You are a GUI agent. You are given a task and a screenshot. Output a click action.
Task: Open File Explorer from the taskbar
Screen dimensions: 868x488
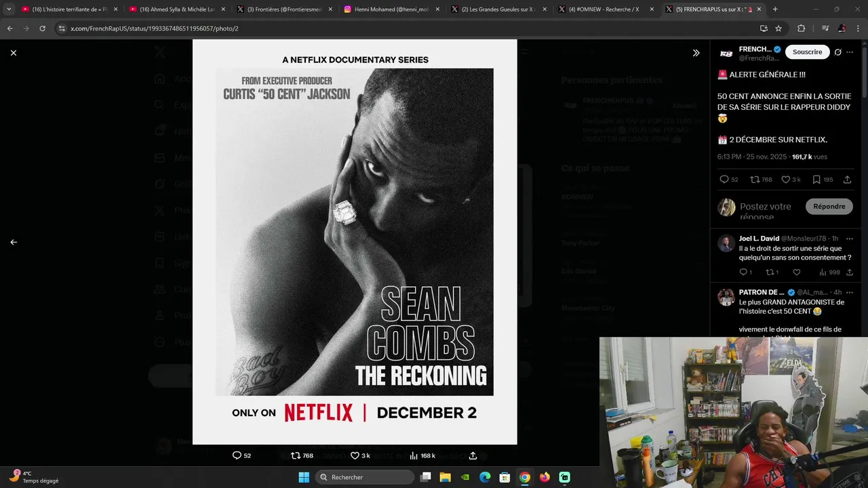pos(445,477)
